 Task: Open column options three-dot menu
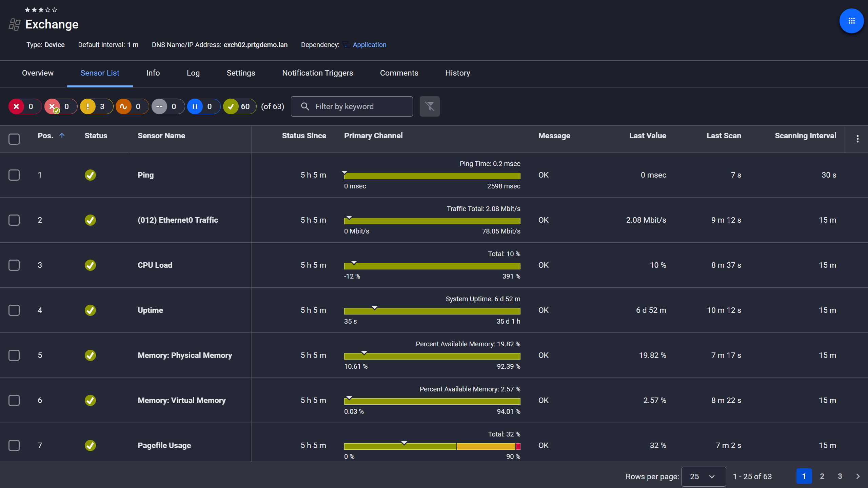click(857, 139)
